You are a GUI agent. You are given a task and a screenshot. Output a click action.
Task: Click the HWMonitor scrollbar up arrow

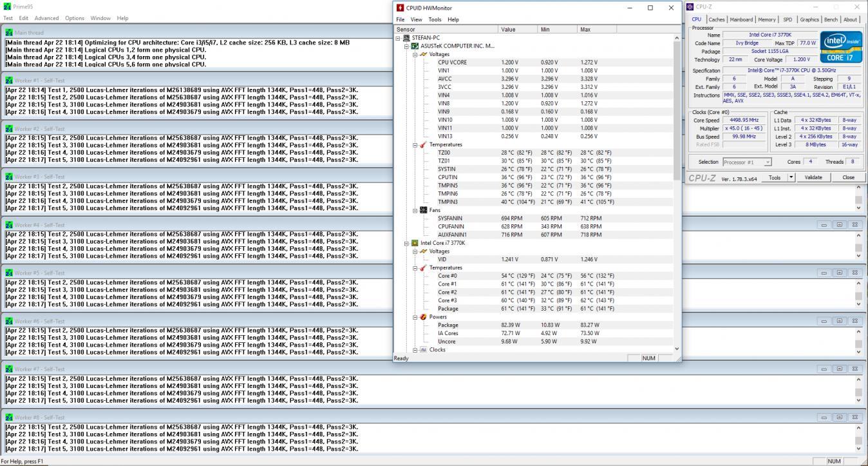click(676, 38)
